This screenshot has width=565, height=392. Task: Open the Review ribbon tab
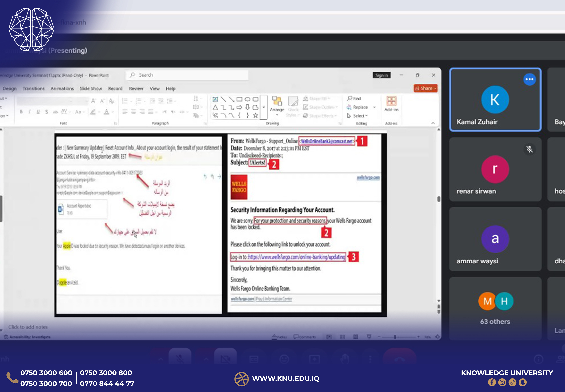point(136,88)
